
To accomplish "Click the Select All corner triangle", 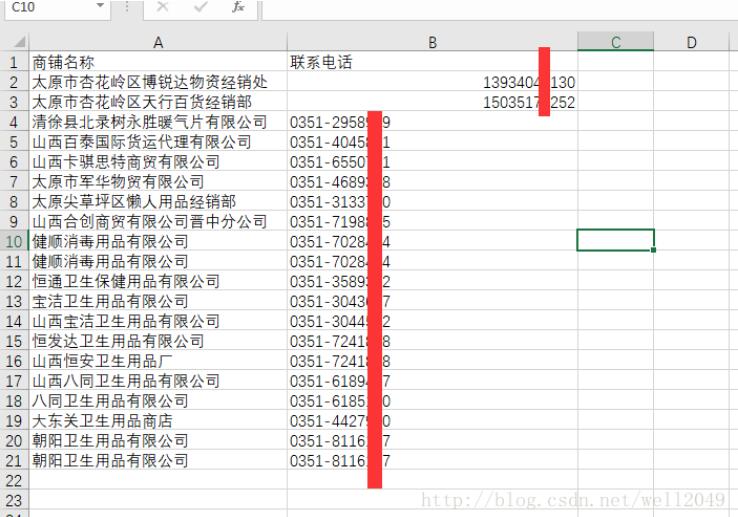I will point(19,42).
